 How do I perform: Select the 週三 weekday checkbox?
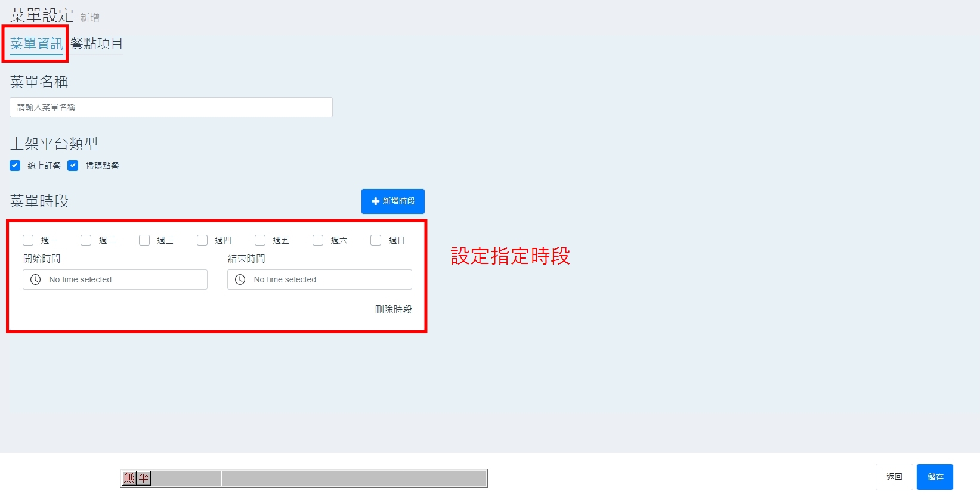[144, 240]
